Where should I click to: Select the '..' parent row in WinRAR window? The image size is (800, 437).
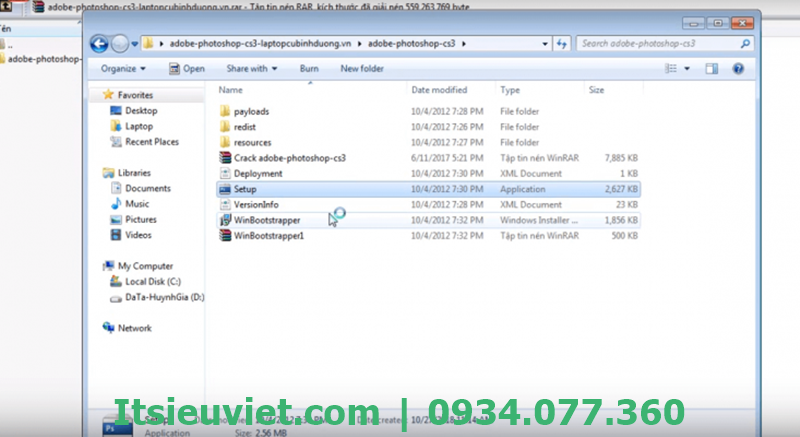point(7,45)
